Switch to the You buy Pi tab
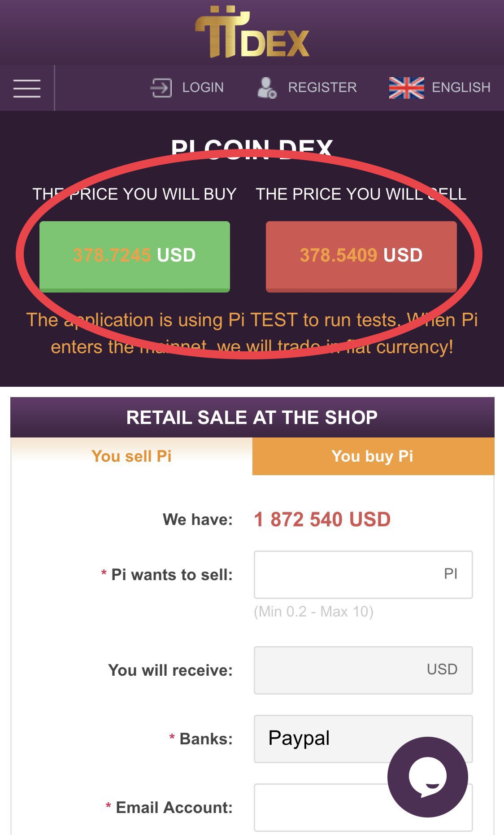This screenshot has width=504, height=835. [x=373, y=456]
